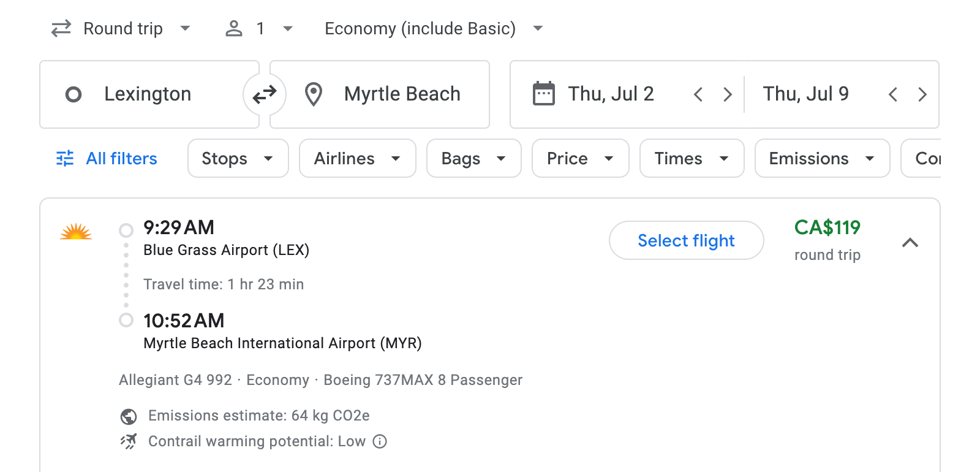This screenshot has height=472, width=980.
Task: Collapse the expanded flight details row
Action: pos(911,243)
